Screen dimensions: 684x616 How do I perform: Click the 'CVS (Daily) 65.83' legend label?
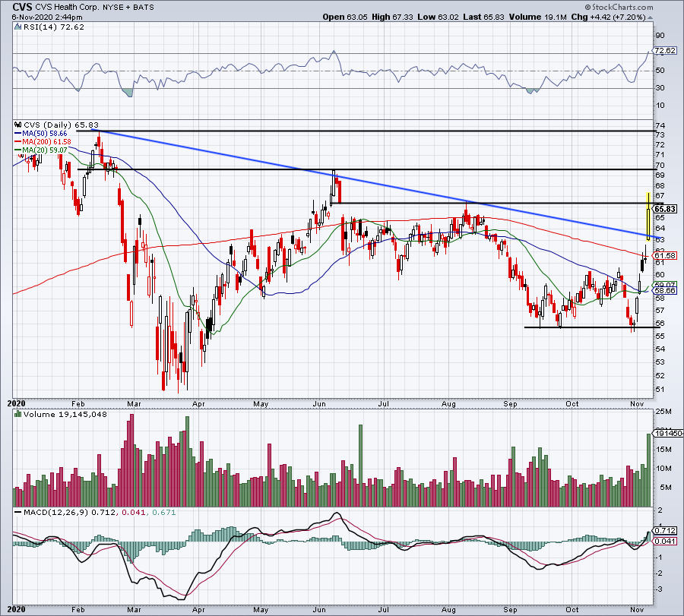point(61,125)
